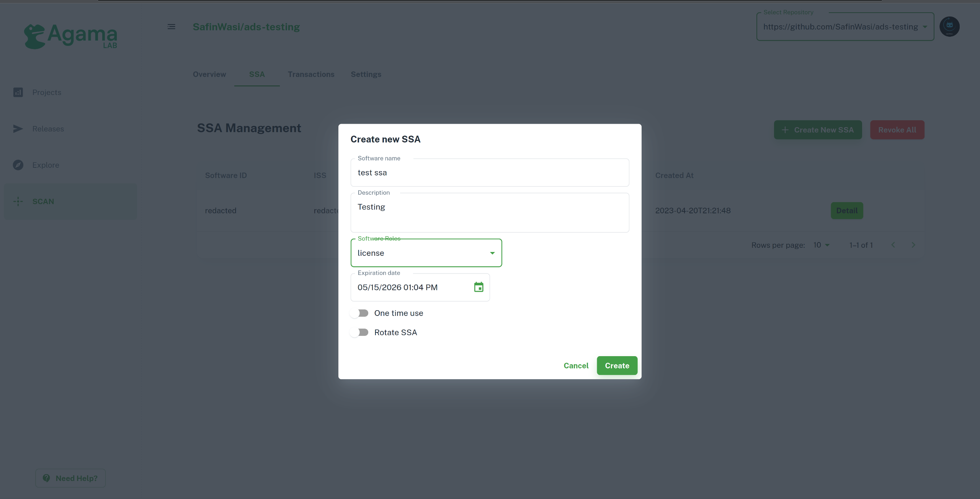Click the Need Help question icon
This screenshot has height=499, width=980.
[47, 478]
